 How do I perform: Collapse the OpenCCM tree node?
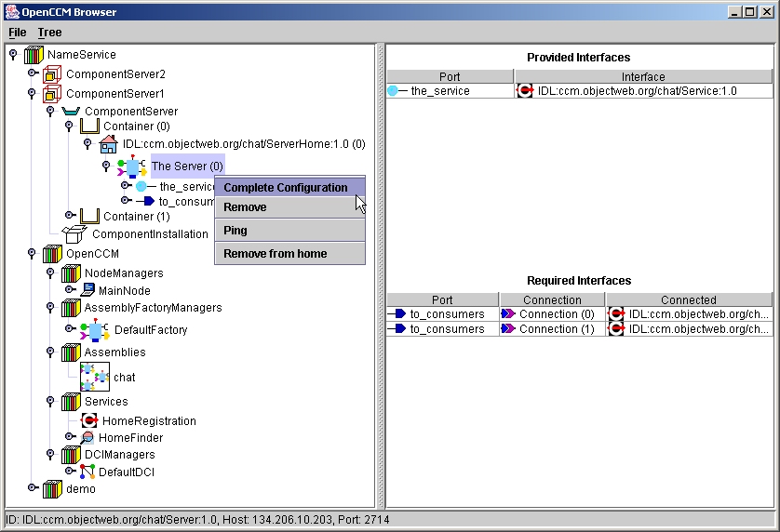(32, 252)
